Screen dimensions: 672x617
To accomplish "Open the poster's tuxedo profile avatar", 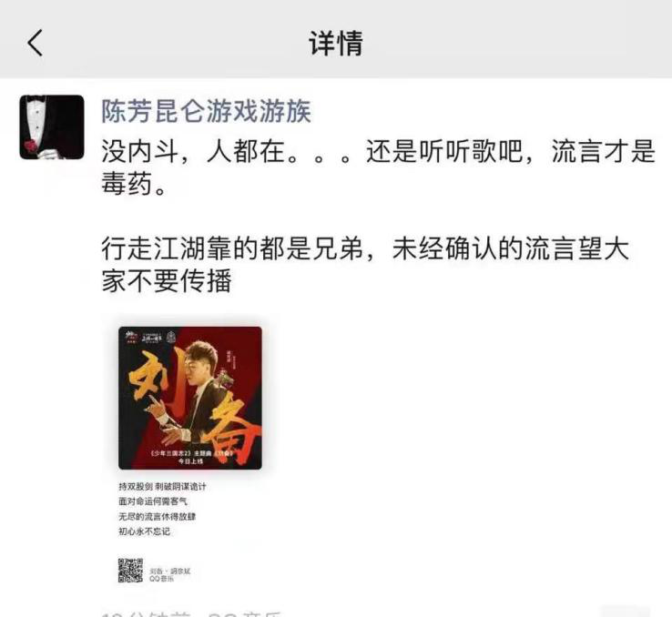I will coord(52,127).
